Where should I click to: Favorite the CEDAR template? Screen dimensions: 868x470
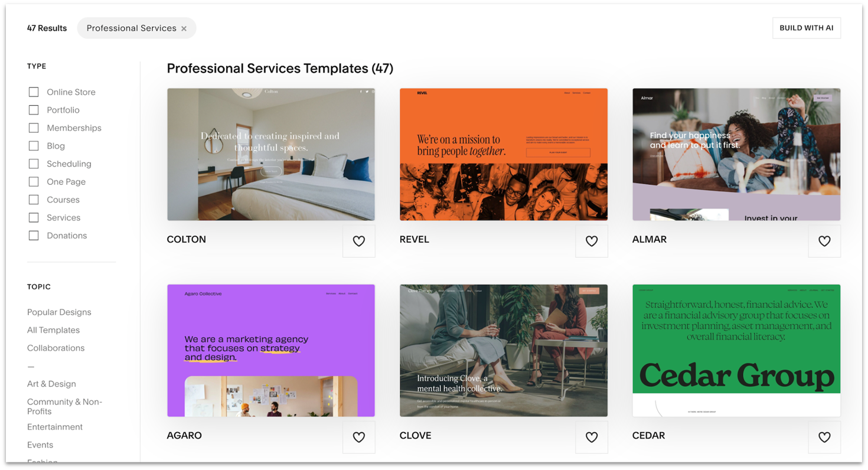click(824, 437)
